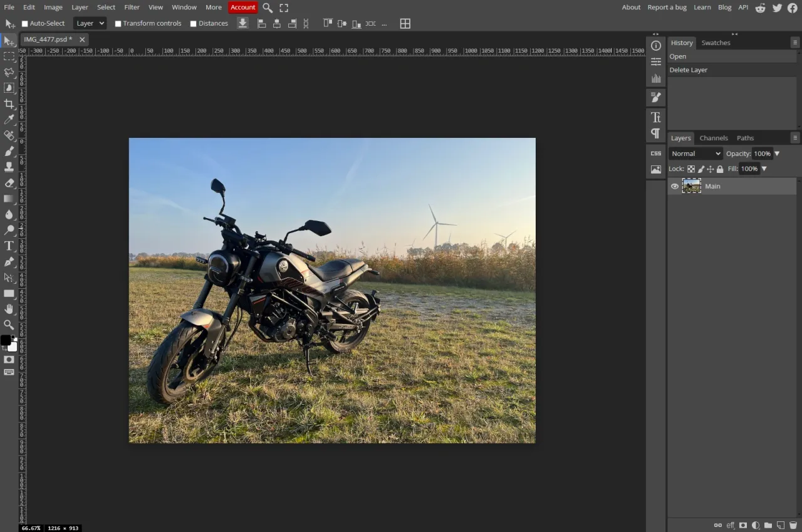The height and width of the screenshot is (532, 802).
Task: Lock transparent pixels on the Main layer
Action: click(690, 169)
